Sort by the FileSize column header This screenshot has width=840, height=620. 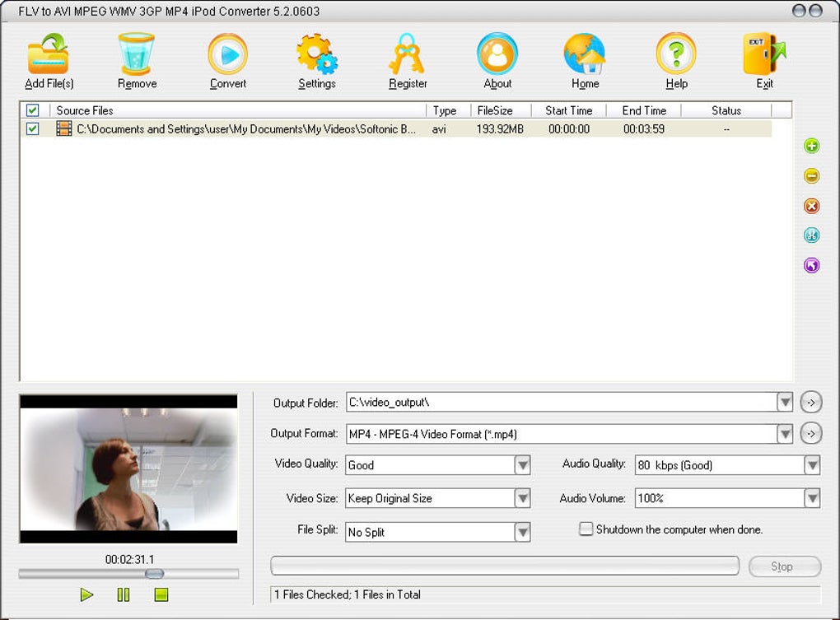(501, 110)
